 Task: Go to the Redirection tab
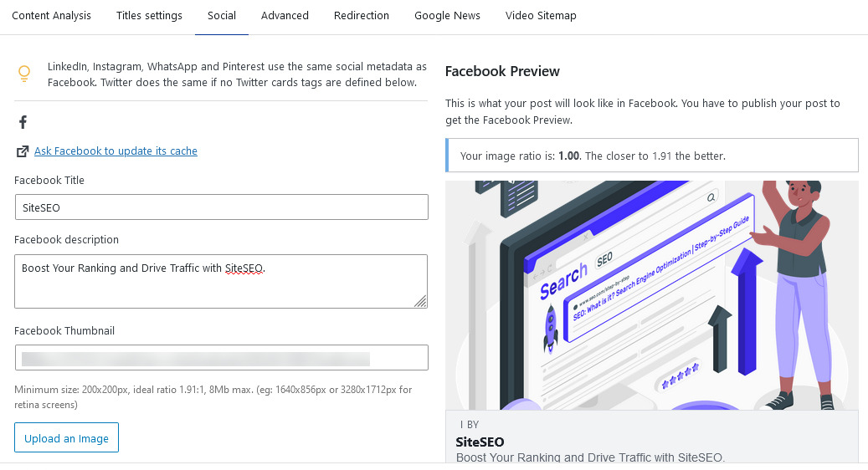click(x=361, y=16)
